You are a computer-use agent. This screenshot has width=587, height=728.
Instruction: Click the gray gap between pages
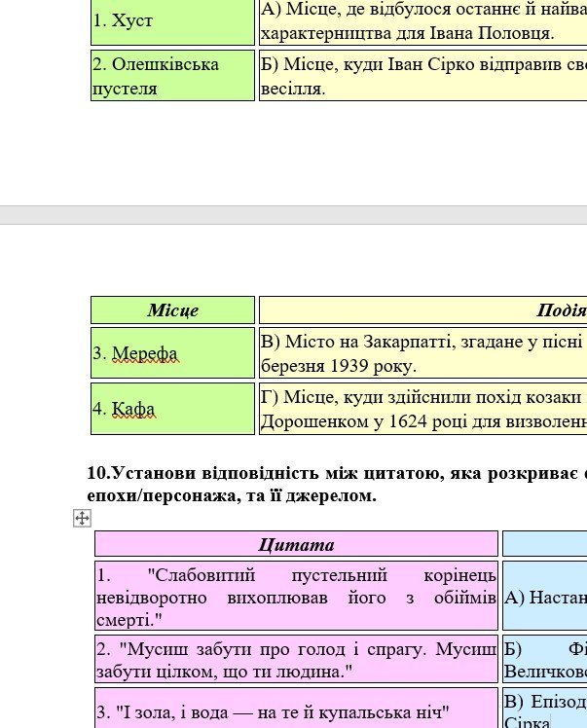pos(292,215)
